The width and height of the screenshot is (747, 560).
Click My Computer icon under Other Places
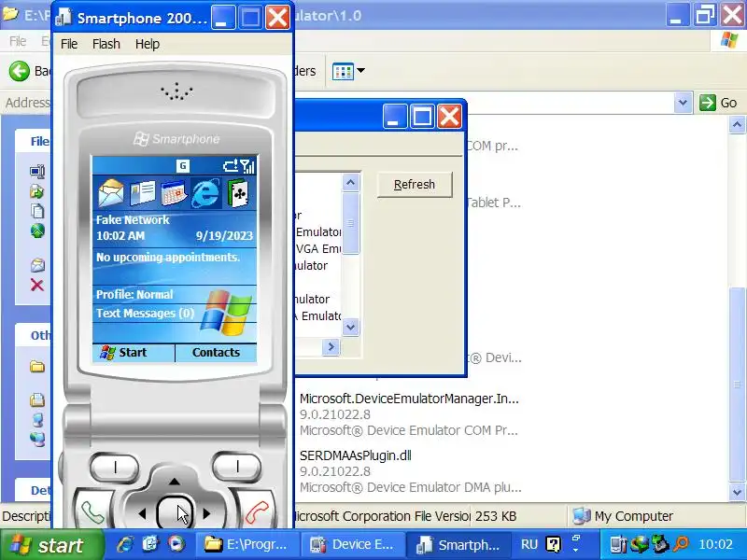click(37, 419)
